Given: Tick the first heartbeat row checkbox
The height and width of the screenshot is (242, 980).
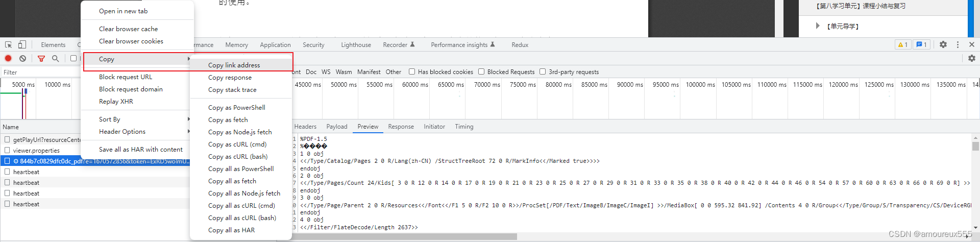Looking at the screenshot, I should [x=7, y=172].
